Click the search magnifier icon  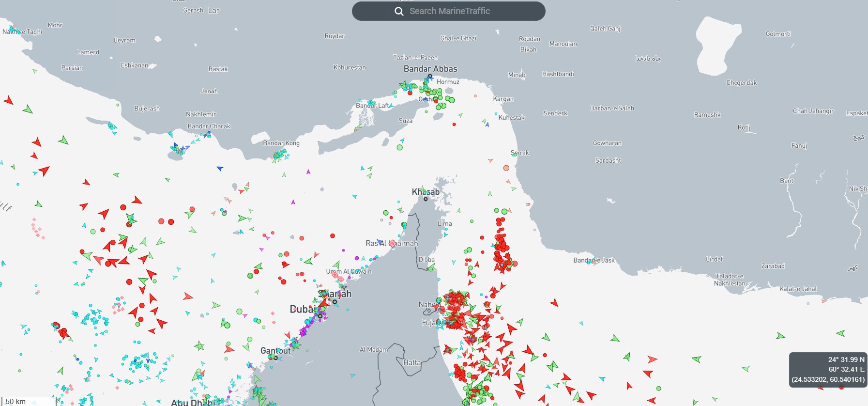pyautogui.click(x=399, y=11)
